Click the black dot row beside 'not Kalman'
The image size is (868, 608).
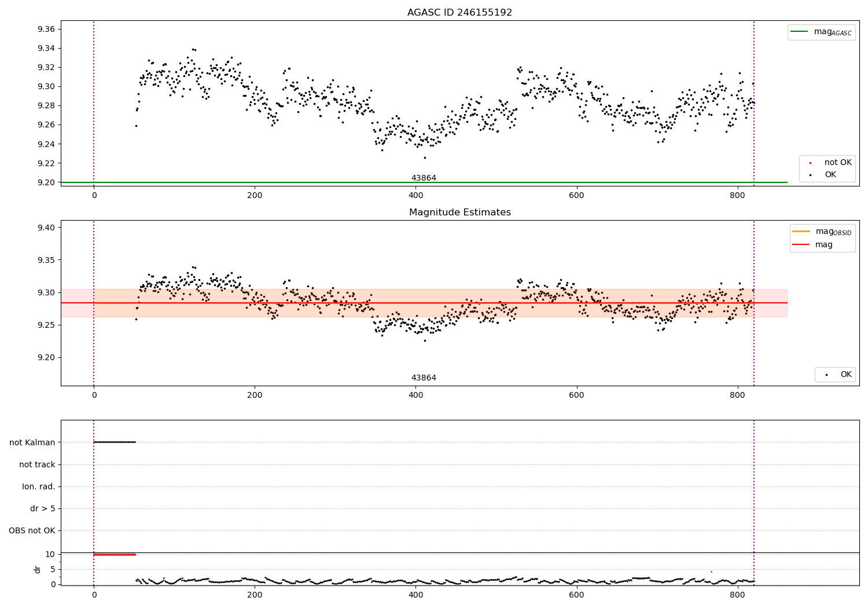point(115,442)
